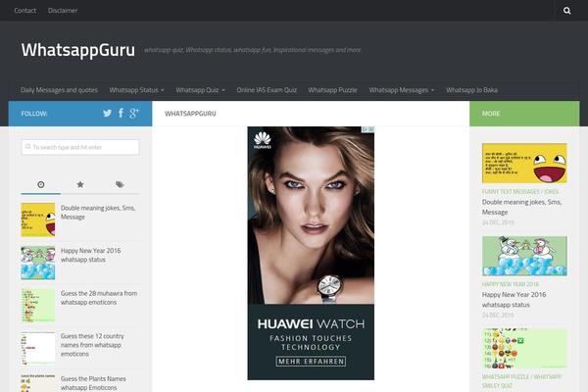The image size is (588, 392).
Task: Click sidebar yellow smiley jokes thumbnail
Action: (38, 220)
